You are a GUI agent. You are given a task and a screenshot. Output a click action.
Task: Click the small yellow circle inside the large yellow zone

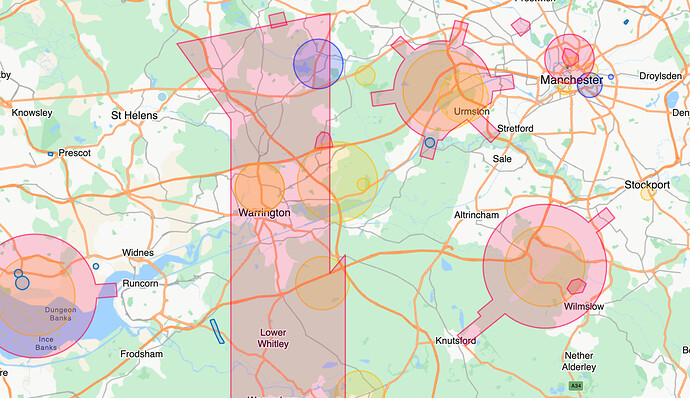[363, 184]
